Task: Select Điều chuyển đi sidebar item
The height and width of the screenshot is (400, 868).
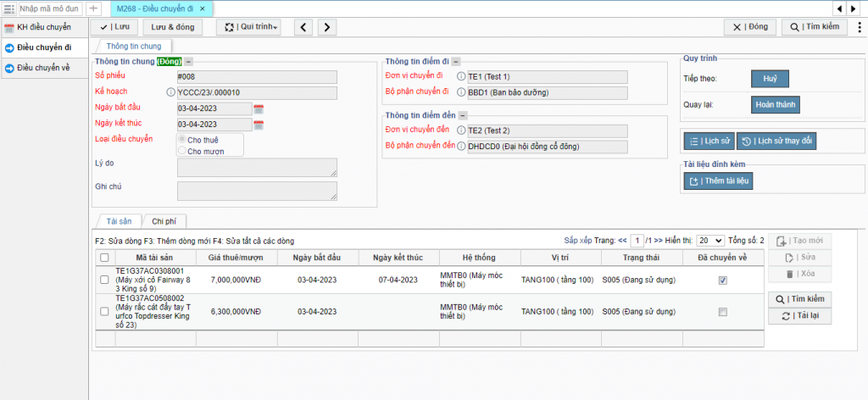Action: pos(44,47)
